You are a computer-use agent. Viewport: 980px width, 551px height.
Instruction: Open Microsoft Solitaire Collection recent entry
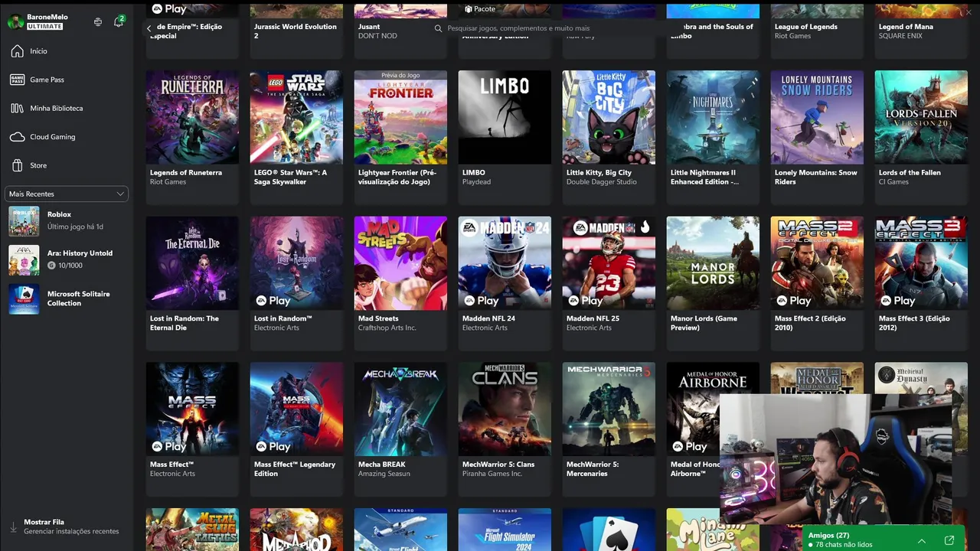(67, 298)
